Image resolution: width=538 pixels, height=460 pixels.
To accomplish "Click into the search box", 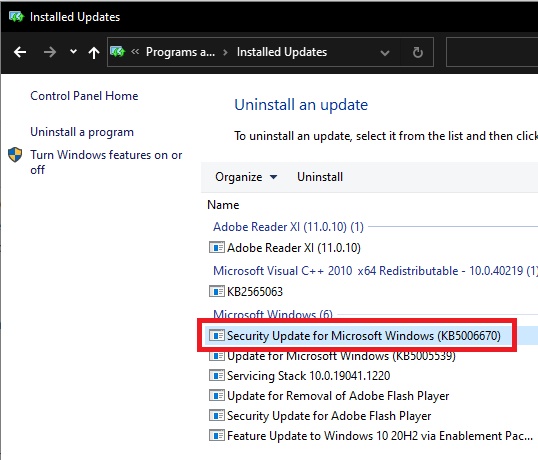I will tap(492, 52).
